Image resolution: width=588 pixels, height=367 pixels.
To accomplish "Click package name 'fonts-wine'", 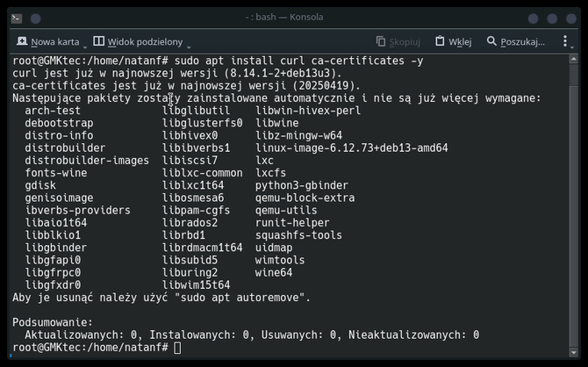I will click(56, 173).
